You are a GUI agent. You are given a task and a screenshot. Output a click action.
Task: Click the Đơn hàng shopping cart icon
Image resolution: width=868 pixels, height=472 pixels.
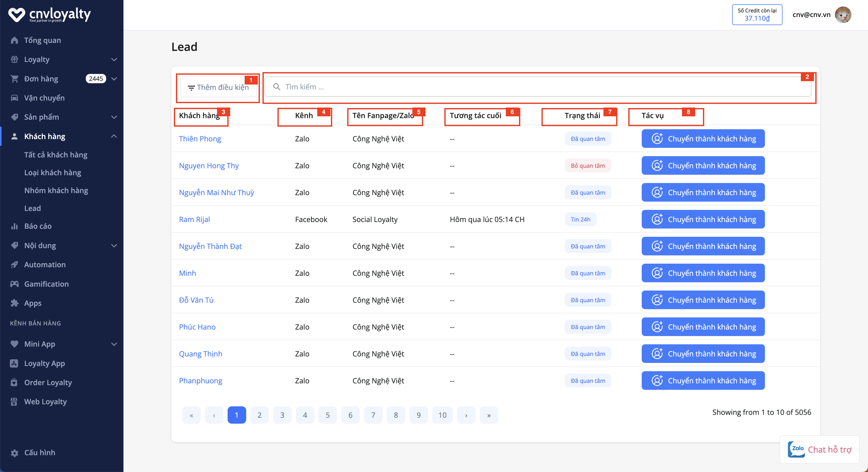14,79
